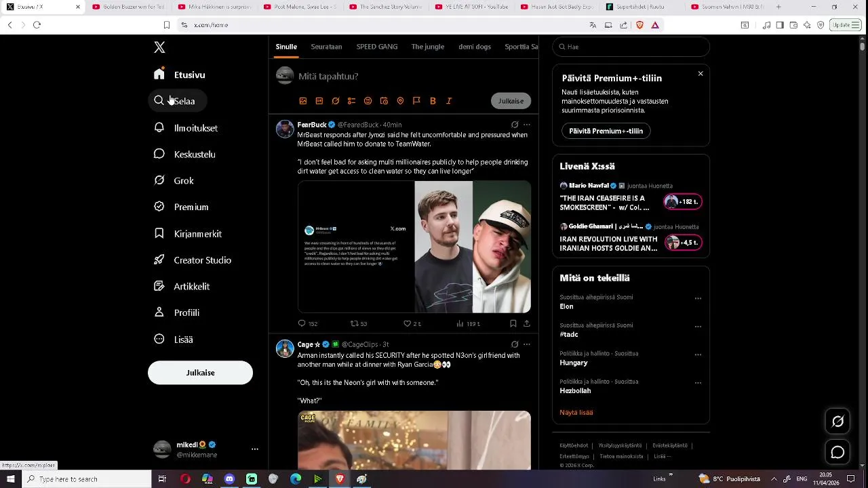Open options for the Hungary trending topic
Screen dimensions: 868x488
(698, 354)
